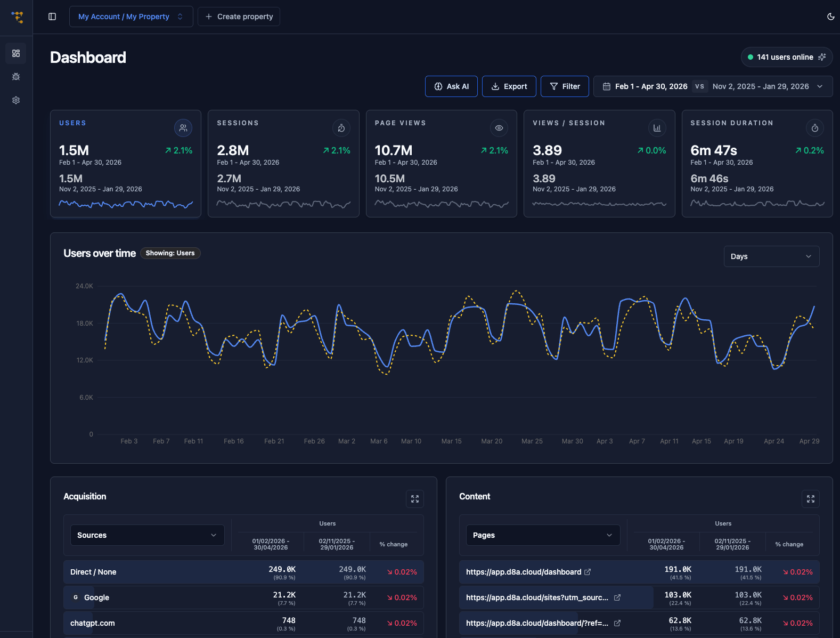The width and height of the screenshot is (840, 638).
Task: Click the Sessions card history icon
Action: (341, 128)
